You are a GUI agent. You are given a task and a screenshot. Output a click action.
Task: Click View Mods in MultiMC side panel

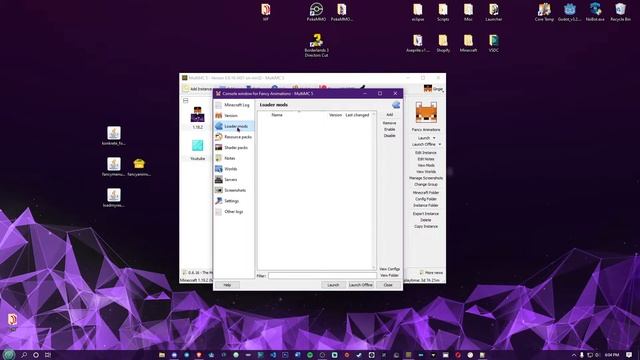pyautogui.click(x=426, y=165)
